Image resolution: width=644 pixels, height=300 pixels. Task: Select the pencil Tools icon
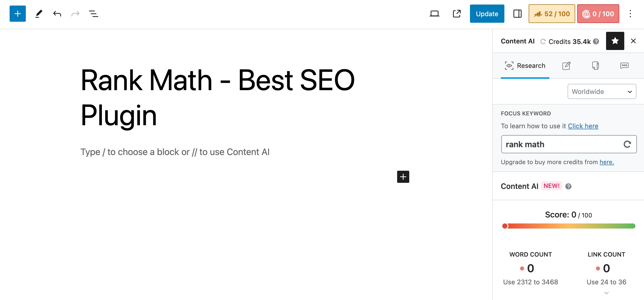(39, 14)
